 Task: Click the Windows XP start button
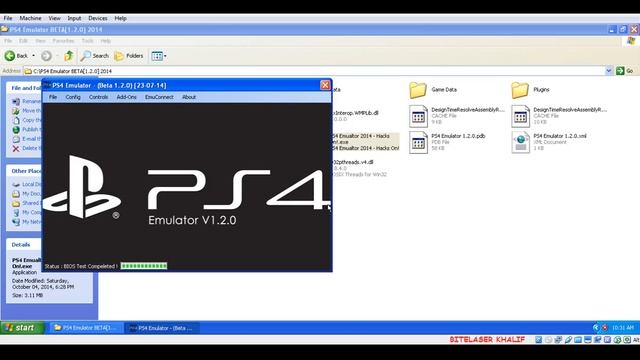click(x=22, y=328)
